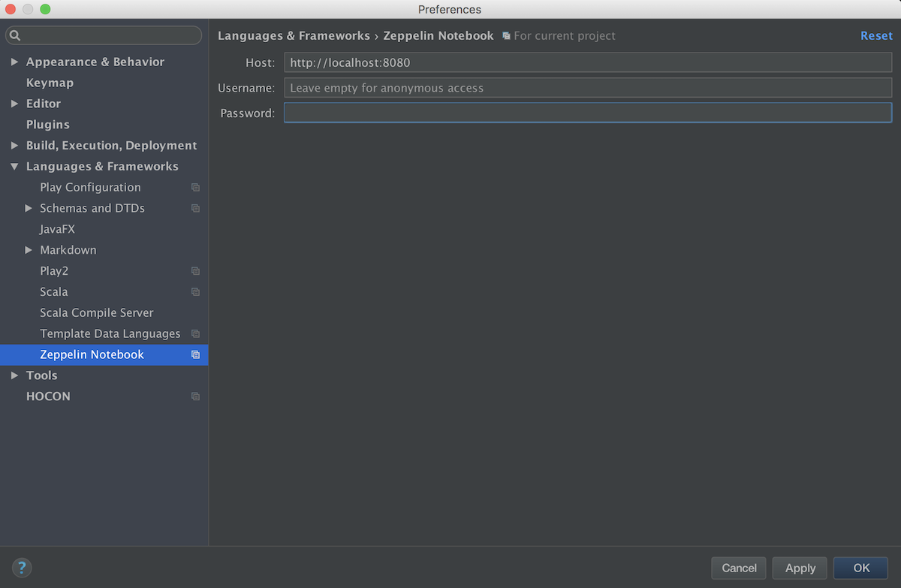Focus the Host URL field
This screenshot has height=588, width=901.
[588, 63]
